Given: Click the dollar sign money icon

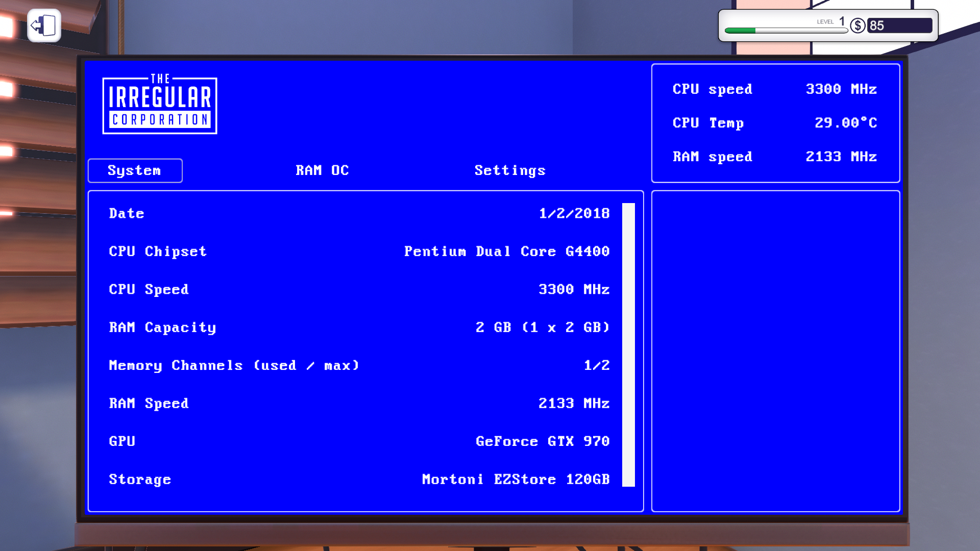Looking at the screenshot, I should 857,26.
